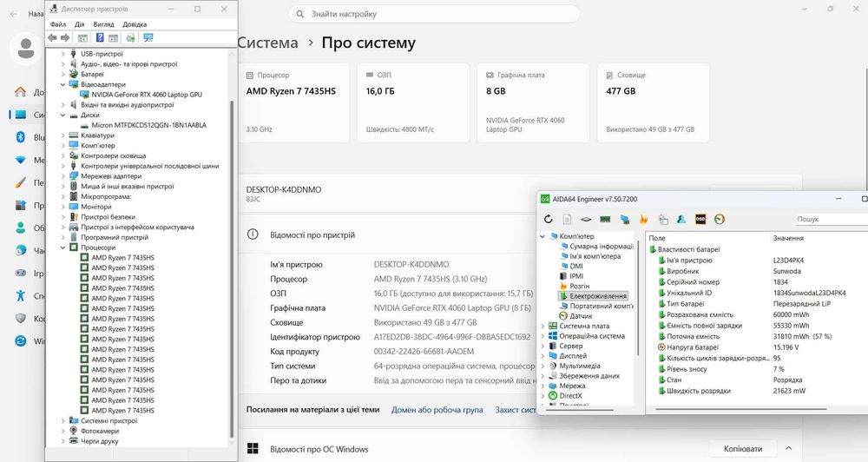Click the sensor gauge icon in AIDA64 toolbar

[x=719, y=219]
